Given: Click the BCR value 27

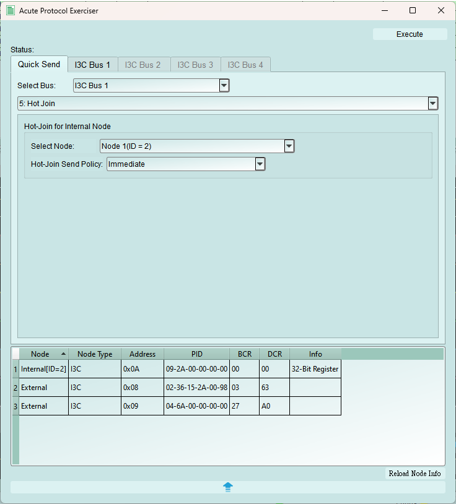Looking at the screenshot, I should [x=245, y=406].
